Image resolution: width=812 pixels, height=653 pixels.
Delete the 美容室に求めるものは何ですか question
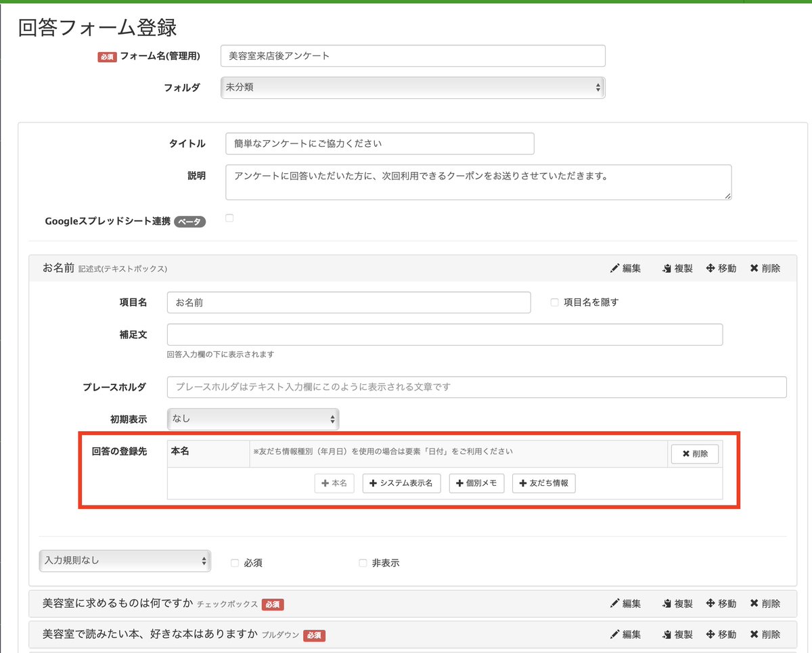[x=765, y=604]
